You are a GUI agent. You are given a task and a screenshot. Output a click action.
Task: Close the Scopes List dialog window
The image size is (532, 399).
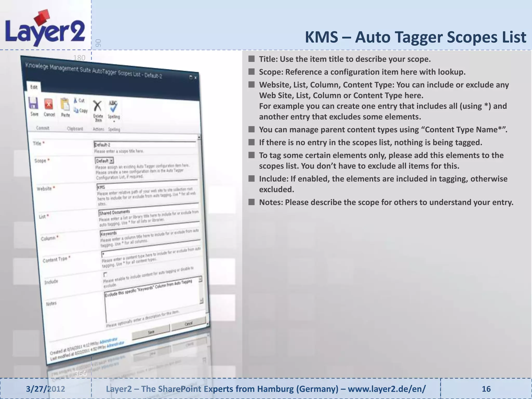click(x=196, y=78)
